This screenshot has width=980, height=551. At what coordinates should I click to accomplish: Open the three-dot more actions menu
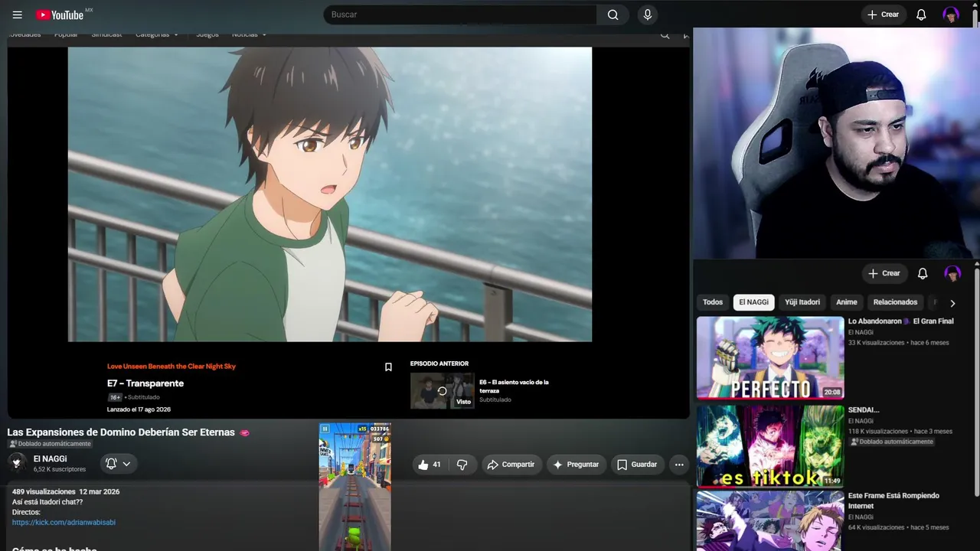click(679, 465)
